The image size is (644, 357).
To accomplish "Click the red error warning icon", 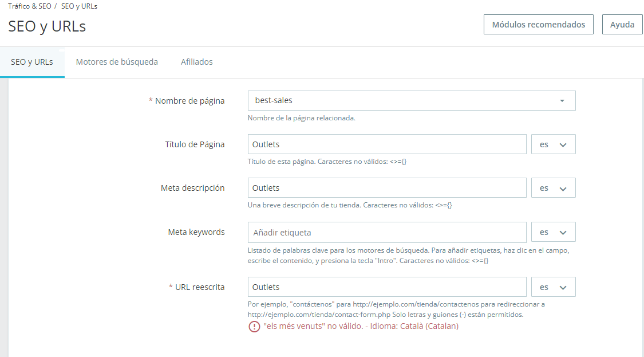I will pos(254,327).
